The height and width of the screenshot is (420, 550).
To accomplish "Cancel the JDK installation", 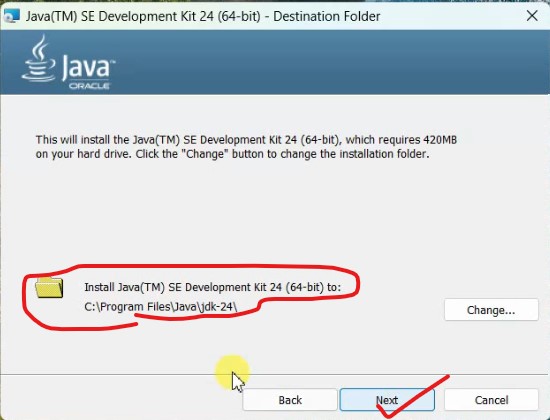I will point(491,400).
